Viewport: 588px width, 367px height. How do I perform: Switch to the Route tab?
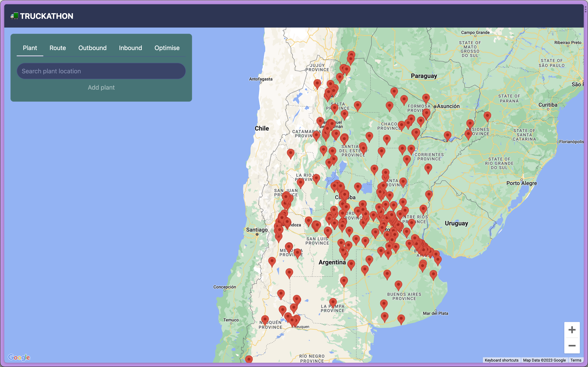coord(58,48)
